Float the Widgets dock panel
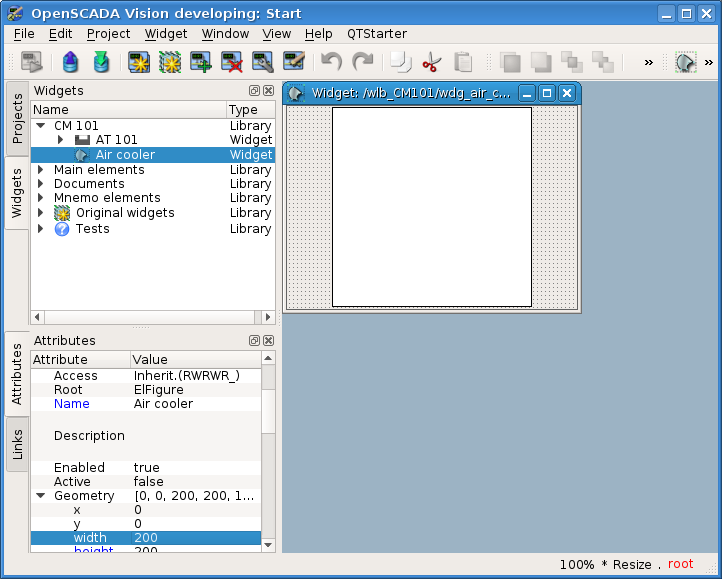722x579 pixels. coord(254,90)
